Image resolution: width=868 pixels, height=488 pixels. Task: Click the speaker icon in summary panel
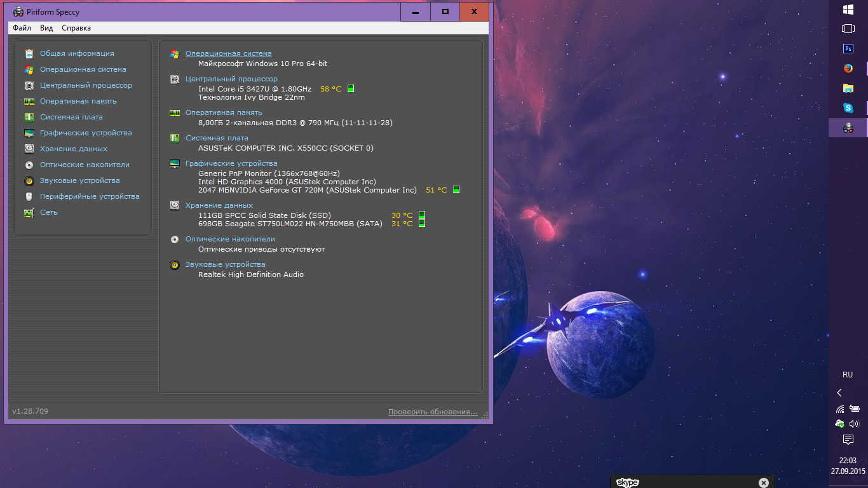coord(175,264)
